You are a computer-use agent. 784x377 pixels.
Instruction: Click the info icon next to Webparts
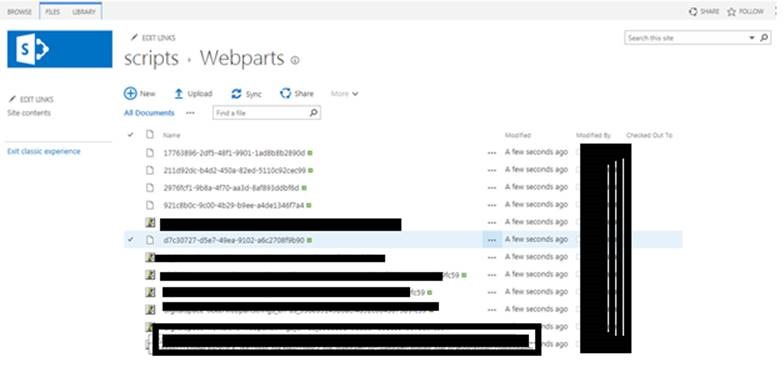(295, 60)
